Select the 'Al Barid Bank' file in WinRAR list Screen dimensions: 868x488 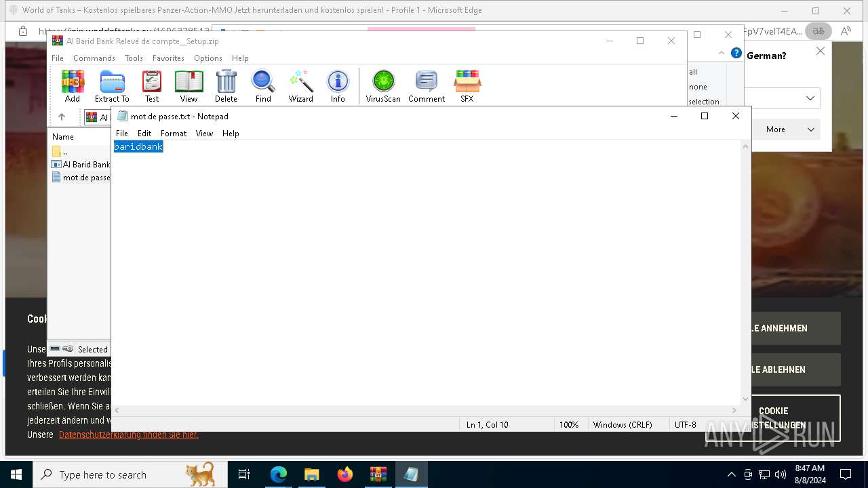tap(81, 164)
